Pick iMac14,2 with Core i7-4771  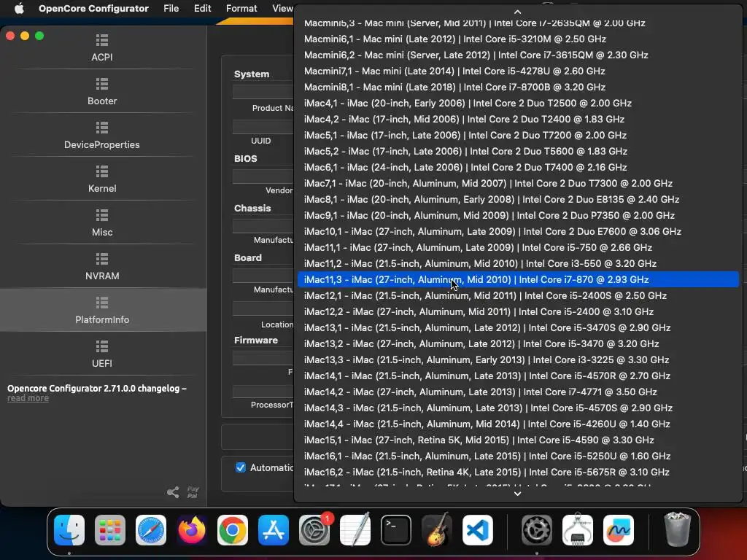(x=518, y=392)
